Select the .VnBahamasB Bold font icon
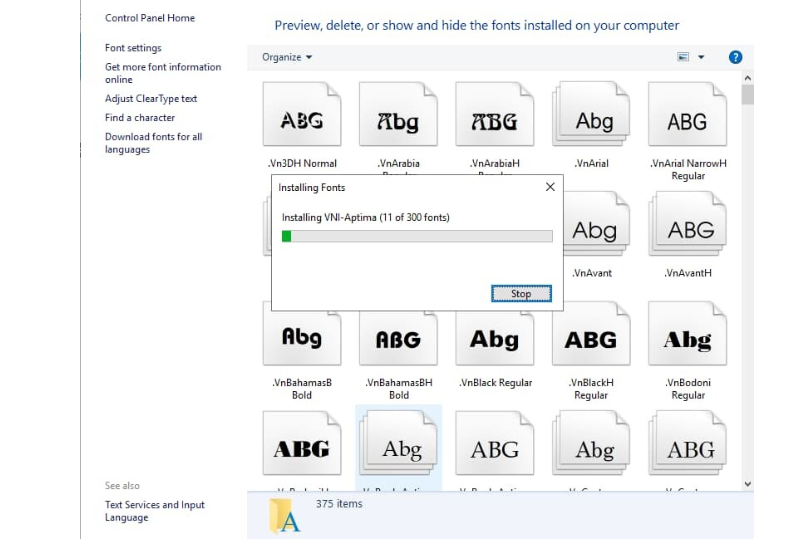Screen dimensions: 800x545 pyautogui.click(x=302, y=337)
